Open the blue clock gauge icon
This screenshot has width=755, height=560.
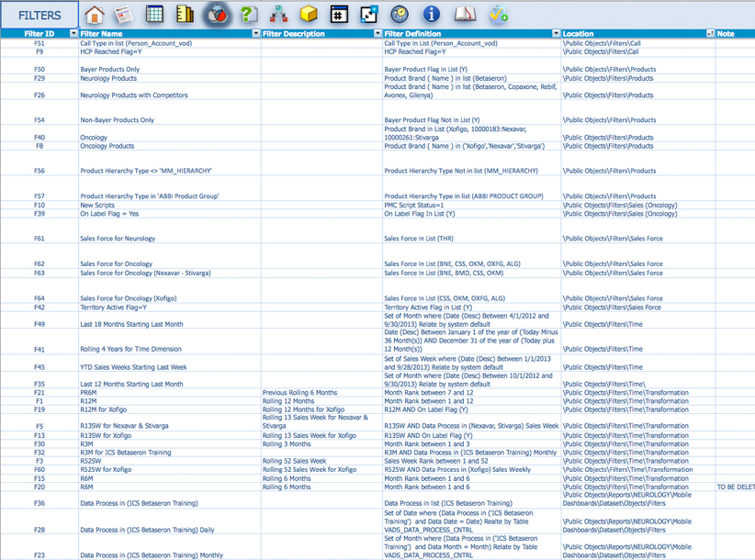(400, 15)
